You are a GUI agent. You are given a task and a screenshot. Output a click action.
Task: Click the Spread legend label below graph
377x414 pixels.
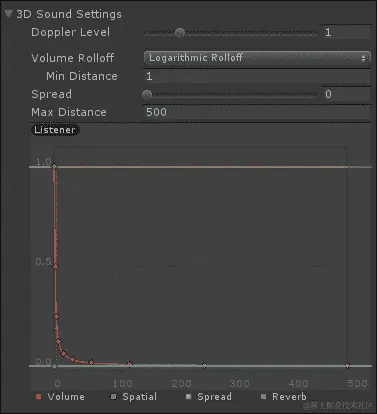click(x=214, y=397)
